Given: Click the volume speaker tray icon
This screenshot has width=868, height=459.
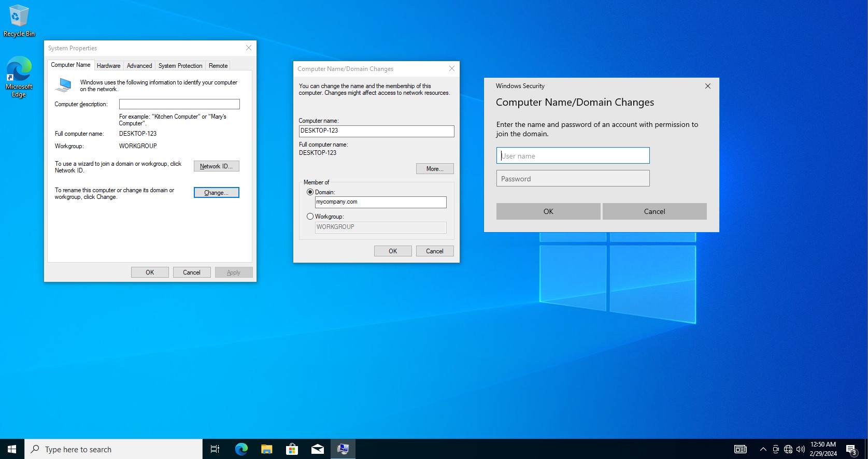Looking at the screenshot, I should click(801, 449).
